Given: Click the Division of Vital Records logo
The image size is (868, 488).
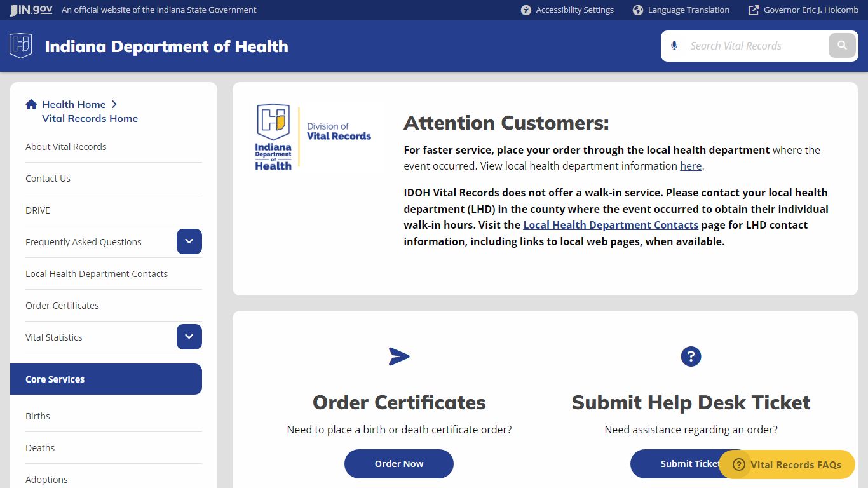Looking at the screenshot, I should coord(313,137).
